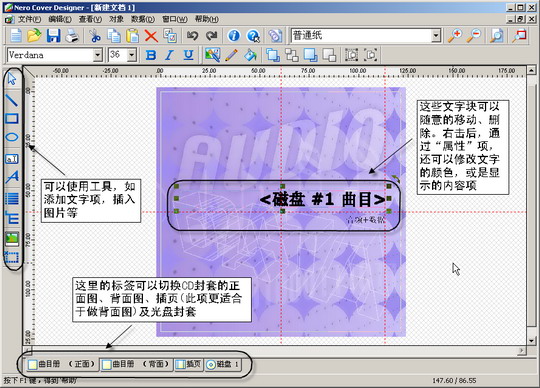The image size is (540, 388).
Task: Click the red X delete icon
Action: pyautogui.click(x=151, y=35)
